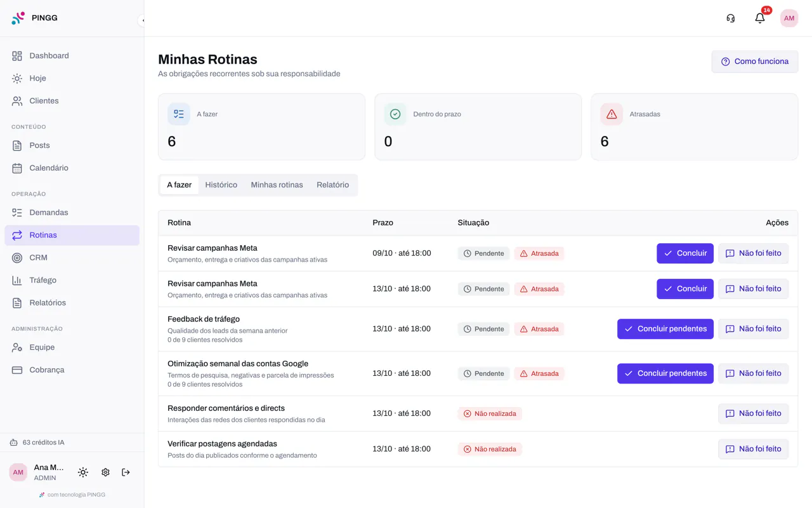Viewport: 812px width, 508px height.
Task: Click Não foi feito for Verificar postagens agendadas
Action: click(x=754, y=449)
